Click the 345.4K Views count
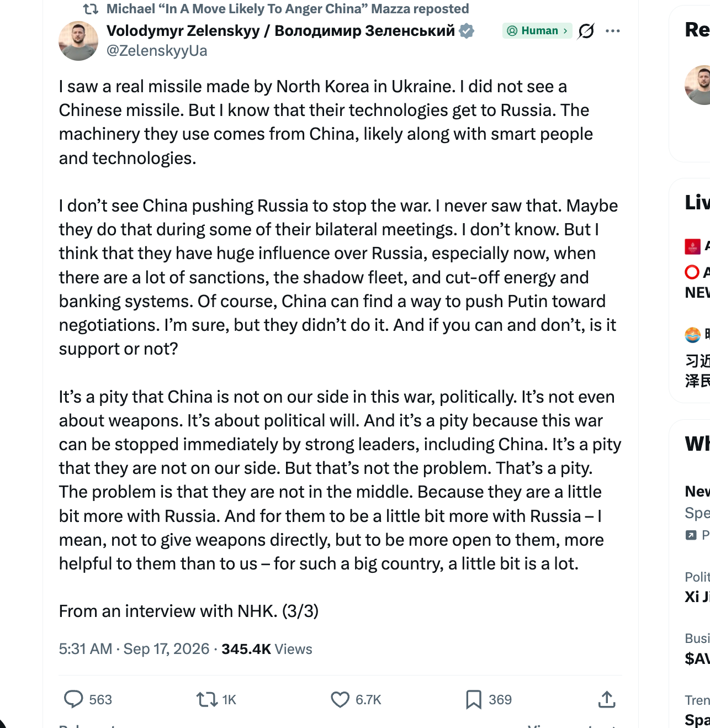The height and width of the screenshot is (728, 710). pos(267,649)
